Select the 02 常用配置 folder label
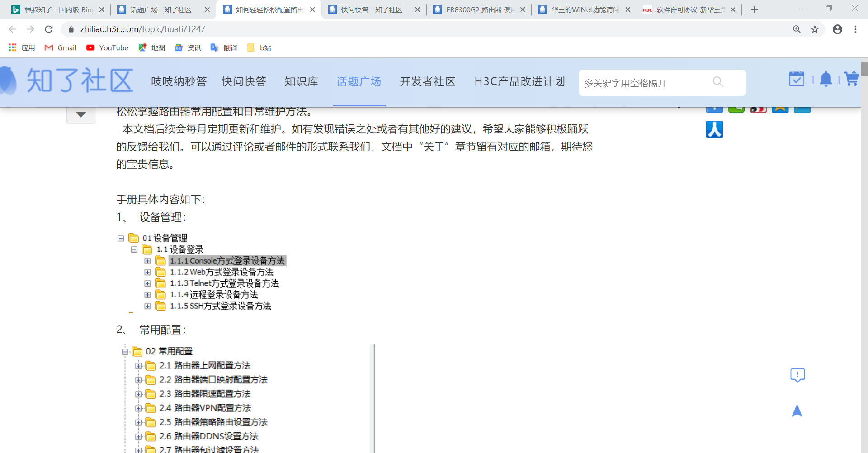This screenshot has height=453, width=868. [x=169, y=351]
